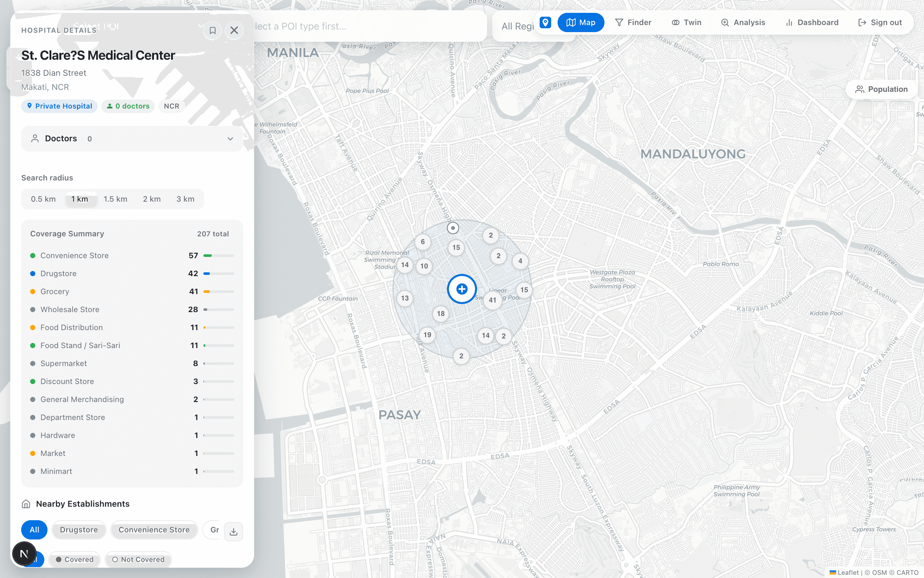Screen dimensions: 924x578
Task: Show only Covered establishments
Action: point(75,560)
